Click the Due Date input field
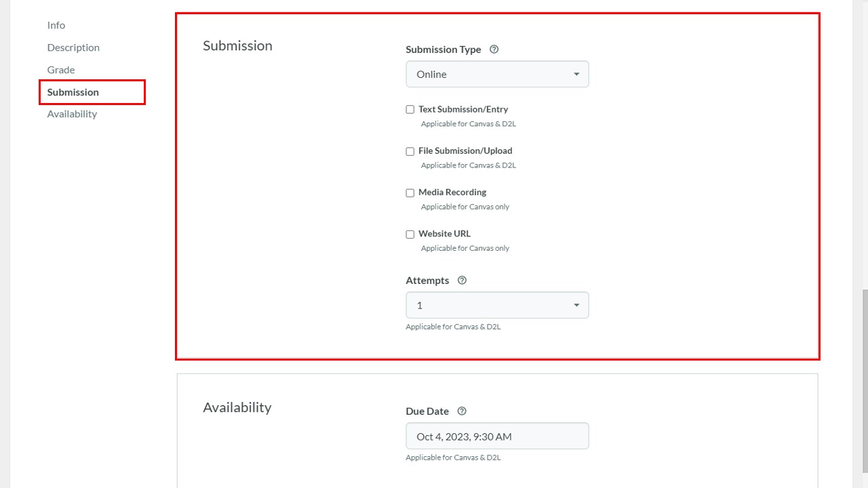 497,436
